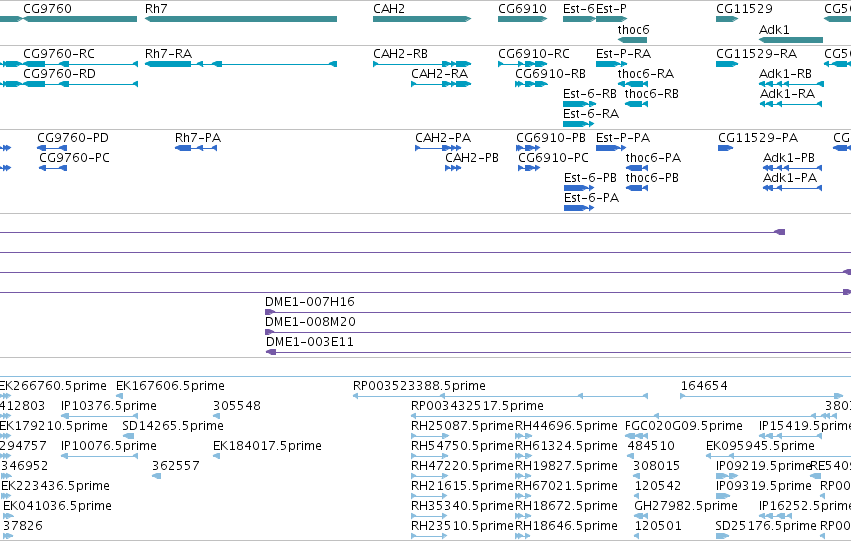Click the CG9760-PD protein feature
The image size is (851, 541).
click(52, 148)
